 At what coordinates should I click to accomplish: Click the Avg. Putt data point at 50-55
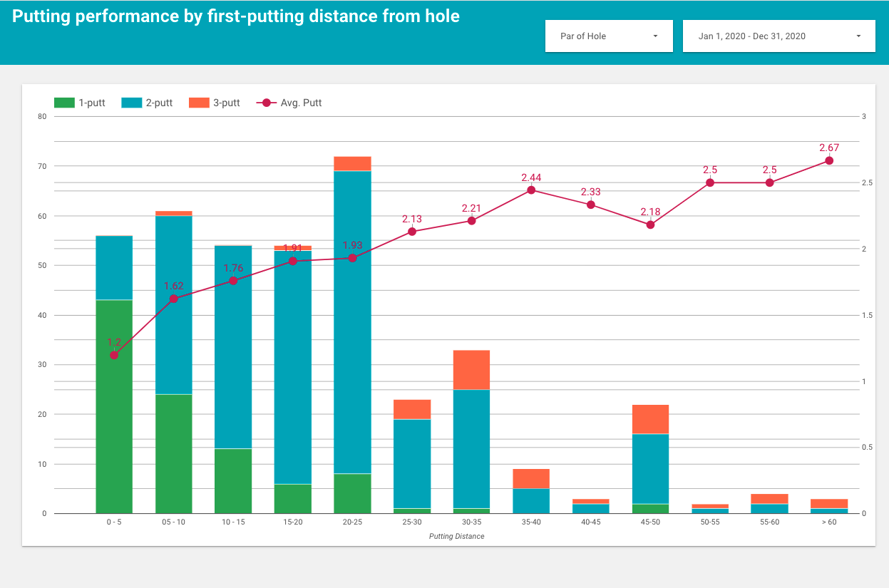pyautogui.click(x=710, y=182)
